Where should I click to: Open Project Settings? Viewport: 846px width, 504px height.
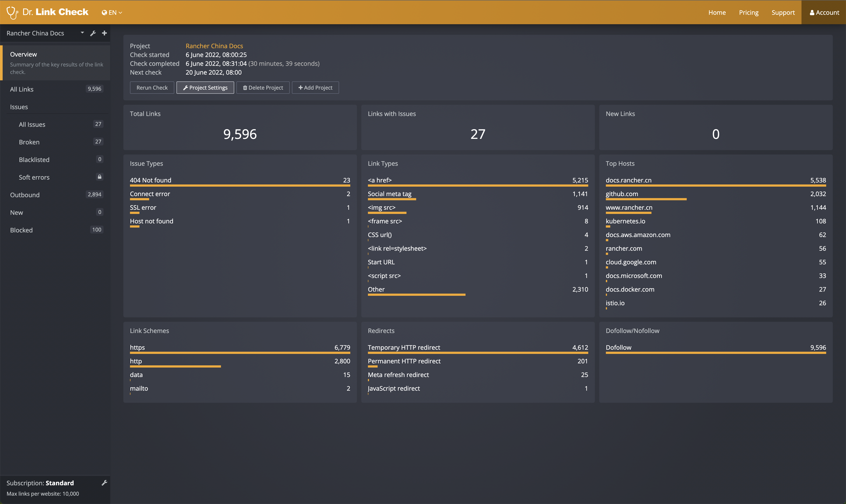click(x=205, y=88)
